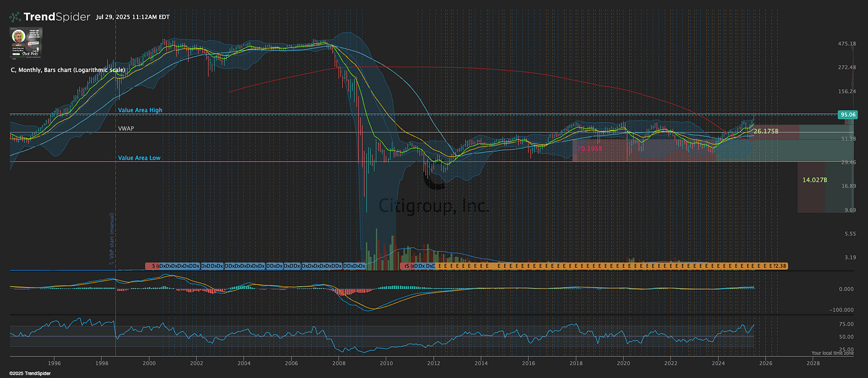Click the RSI 75.00 axis label
Image resolution: width=868 pixels, height=378 pixels.
(847, 324)
